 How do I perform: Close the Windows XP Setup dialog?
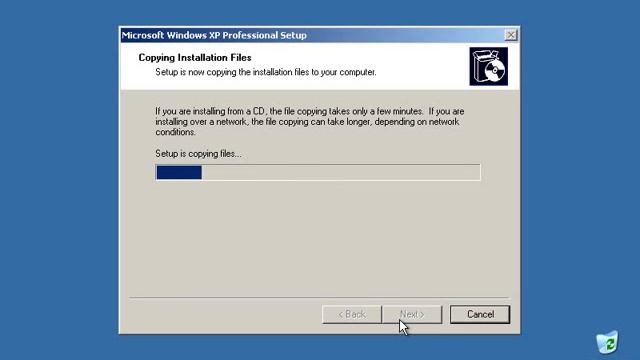[x=511, y=35]
